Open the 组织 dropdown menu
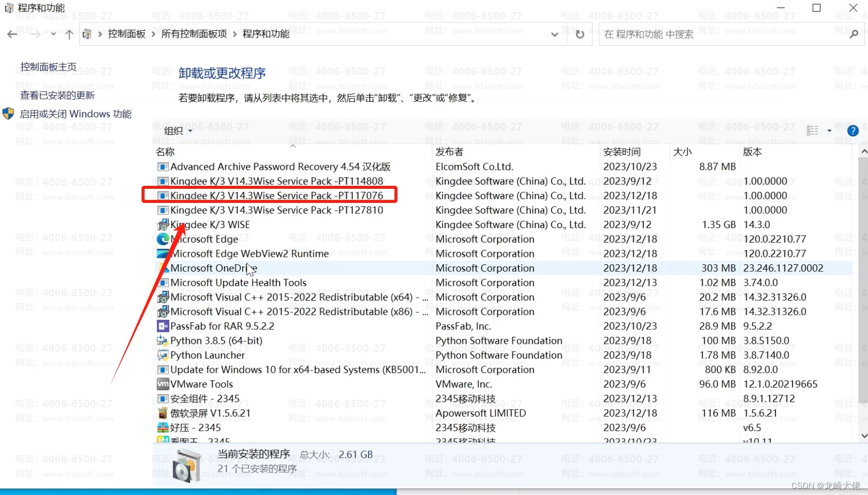 click(x=178, y=131)
